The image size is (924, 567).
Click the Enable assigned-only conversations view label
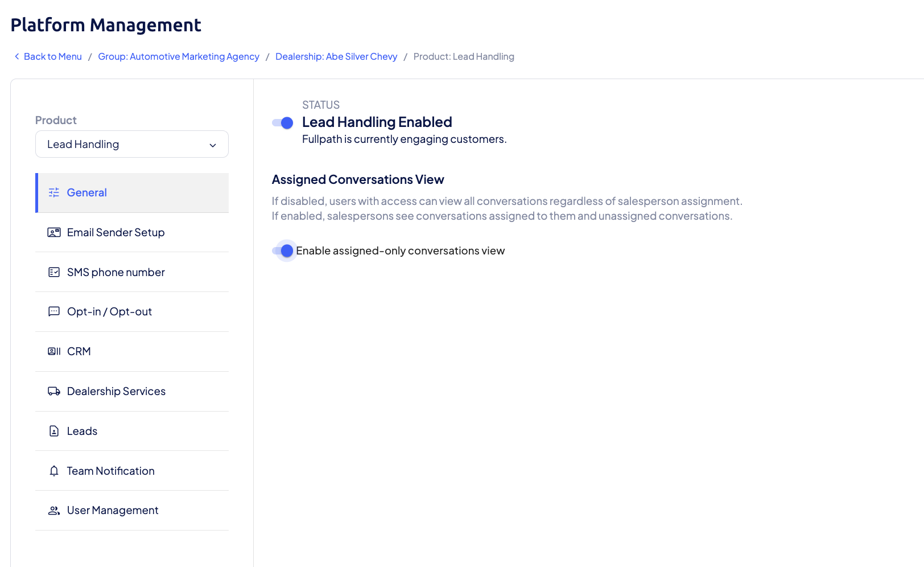click(x=401, y=250)
